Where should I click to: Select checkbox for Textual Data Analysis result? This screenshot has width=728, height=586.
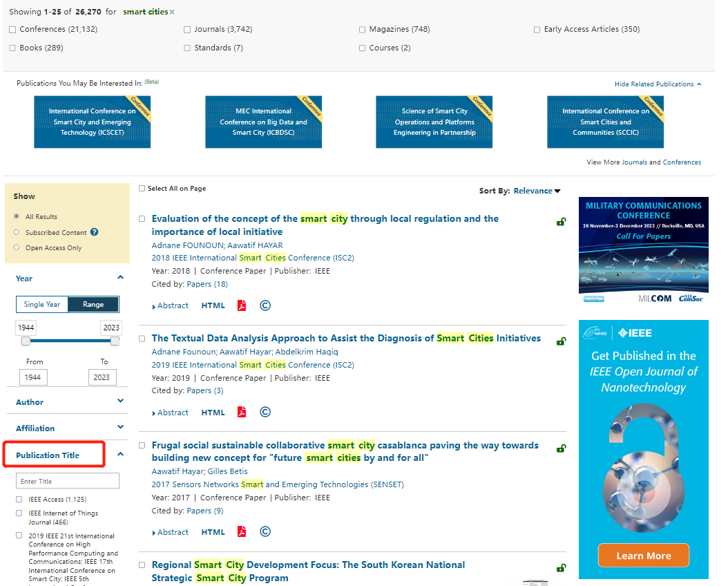click(x=142, y=339)
